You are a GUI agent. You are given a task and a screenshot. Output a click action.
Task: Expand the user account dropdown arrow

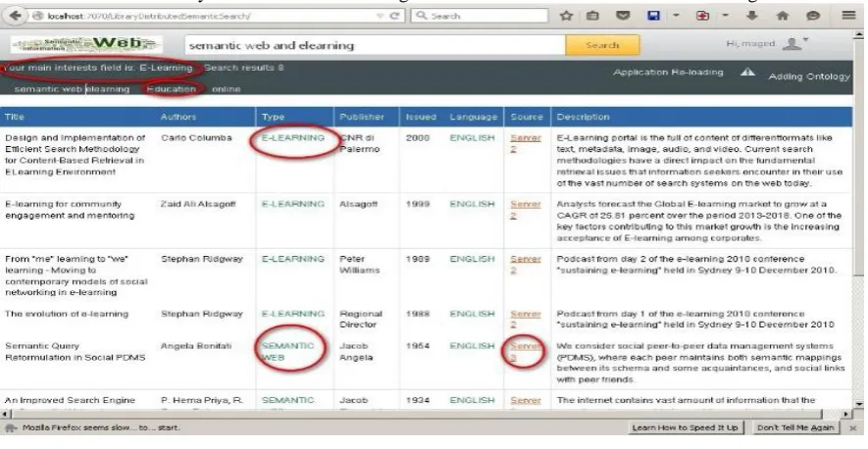(x=805, y=40)
